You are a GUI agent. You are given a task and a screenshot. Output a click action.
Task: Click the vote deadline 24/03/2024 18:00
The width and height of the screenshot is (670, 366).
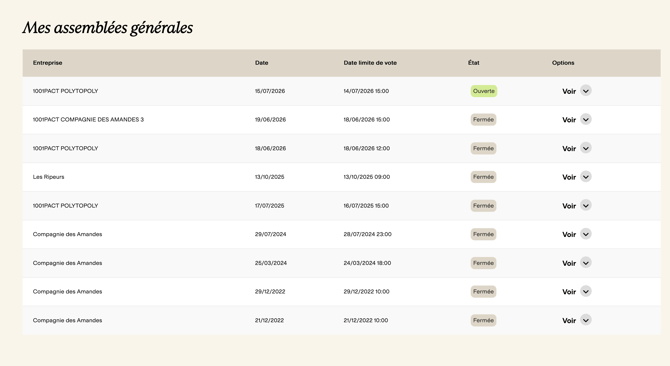click(x=367, y=263)
